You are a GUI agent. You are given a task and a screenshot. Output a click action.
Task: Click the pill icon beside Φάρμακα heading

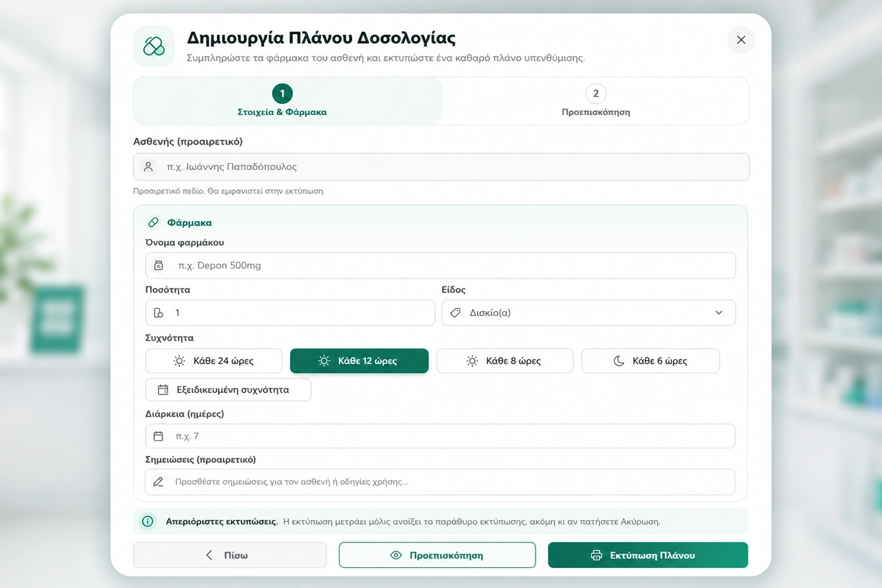click(154, 223)
